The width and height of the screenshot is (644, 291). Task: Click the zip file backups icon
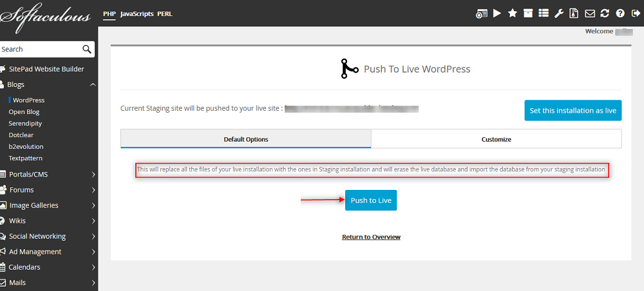click(x=574, y=13)
